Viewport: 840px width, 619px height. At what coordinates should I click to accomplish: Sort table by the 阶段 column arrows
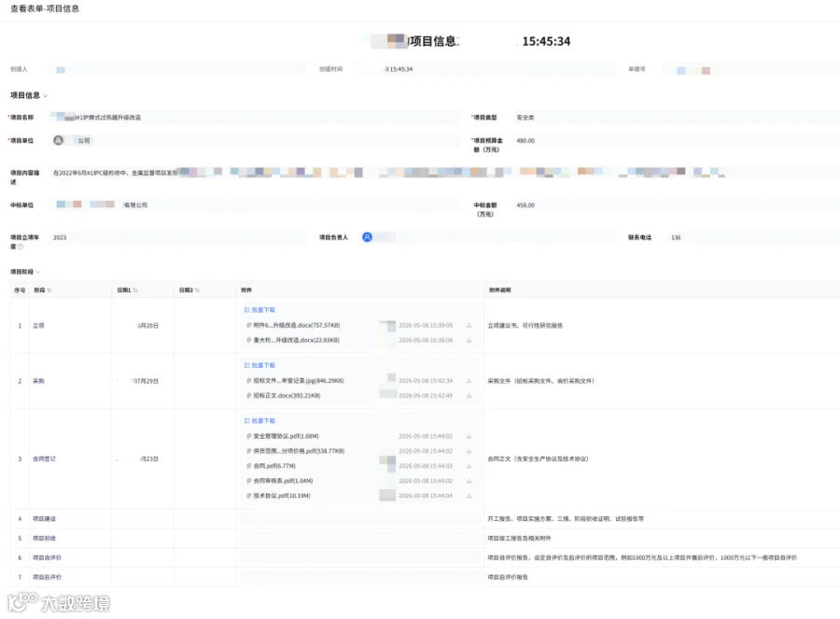point(49,290)
